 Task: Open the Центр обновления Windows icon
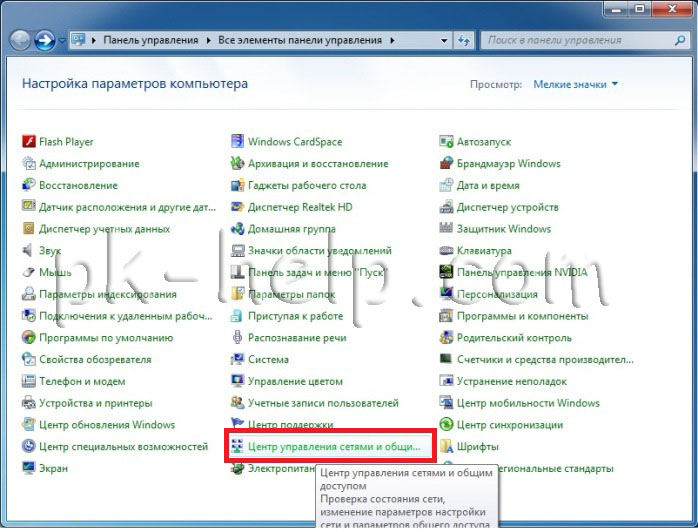pos(28,425)
